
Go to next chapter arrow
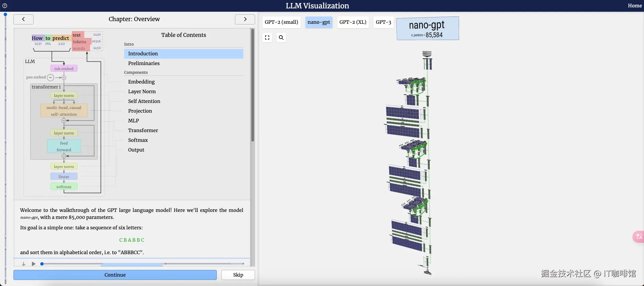click(245, 19)
